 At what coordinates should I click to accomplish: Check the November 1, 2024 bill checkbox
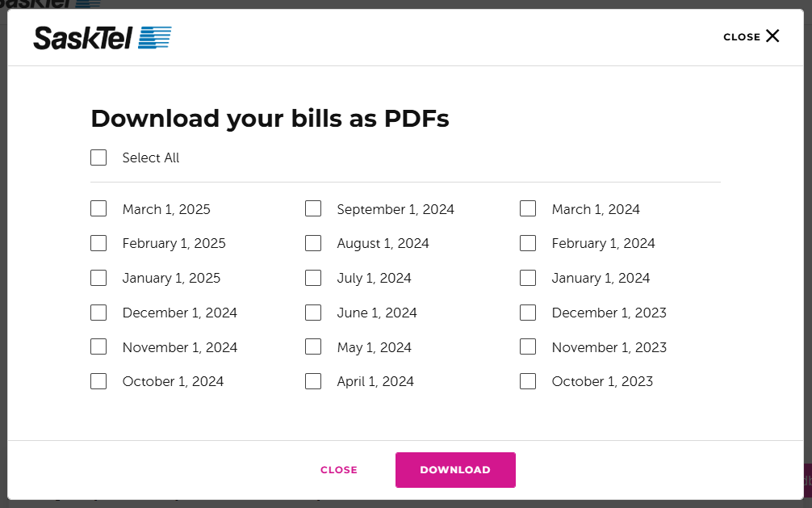98,346
